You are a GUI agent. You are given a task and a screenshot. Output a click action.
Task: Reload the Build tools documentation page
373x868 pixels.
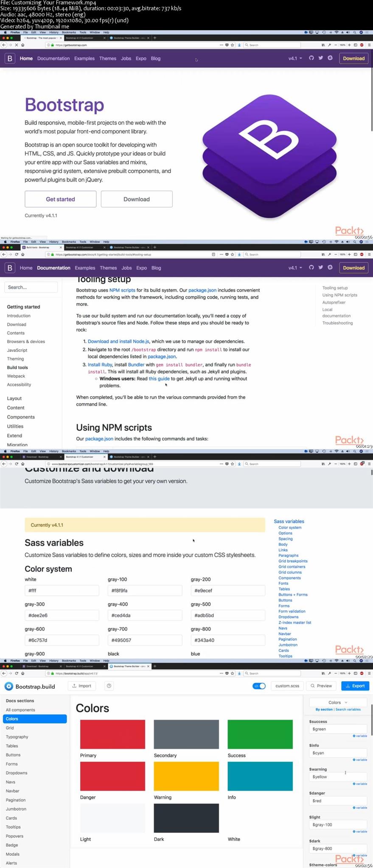pos(16,254)
